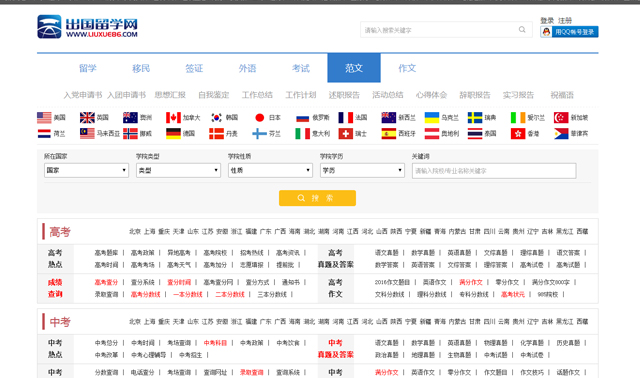Select the Hong Kong flag icon
The width and height of the screenshot is (640, 378).
pyautogui.click(x=518, y=133)
